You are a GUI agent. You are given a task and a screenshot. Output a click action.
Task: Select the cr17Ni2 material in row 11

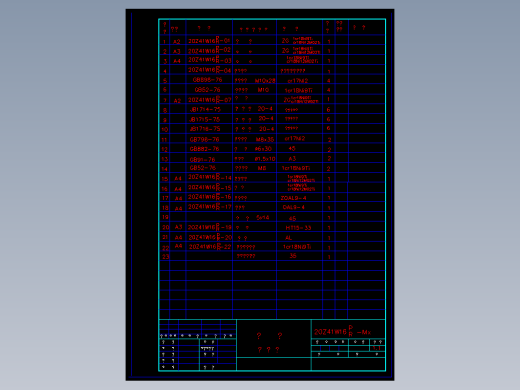click(x=295, y=138)
